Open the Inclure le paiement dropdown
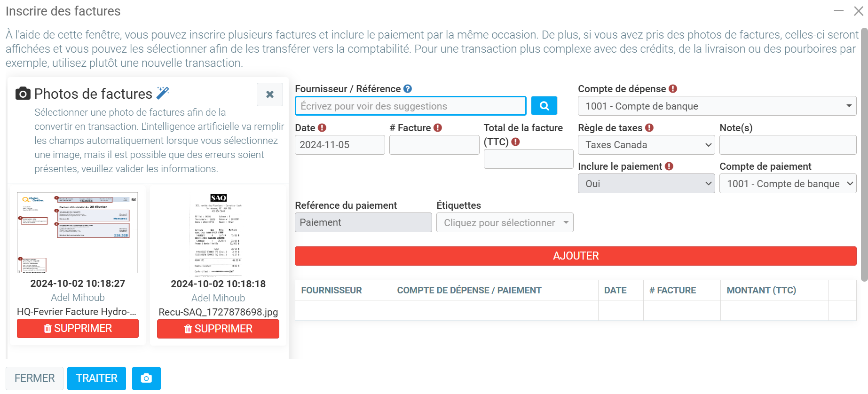The image size is (868, 394). [x=646, y=184]
